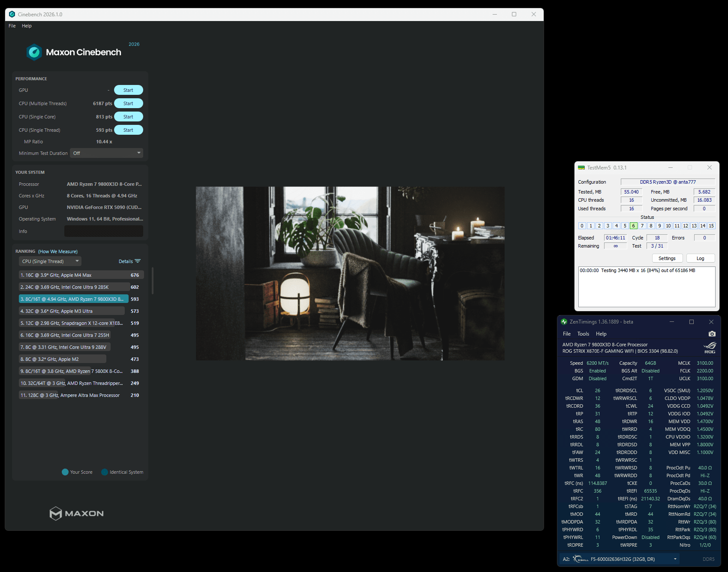This screenshot has height=572, width=728.
Task: Open the Help menu in Cinebench
Action: [27, 26]
